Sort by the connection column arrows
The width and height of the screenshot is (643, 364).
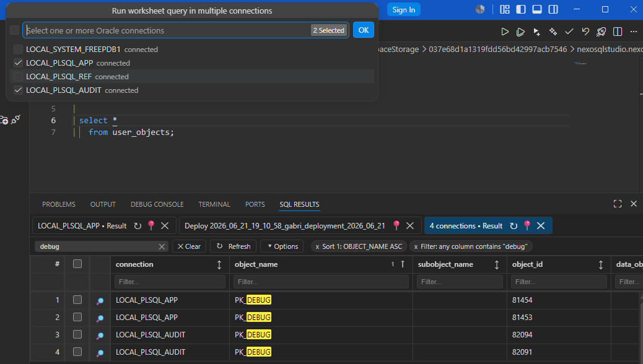219,265
